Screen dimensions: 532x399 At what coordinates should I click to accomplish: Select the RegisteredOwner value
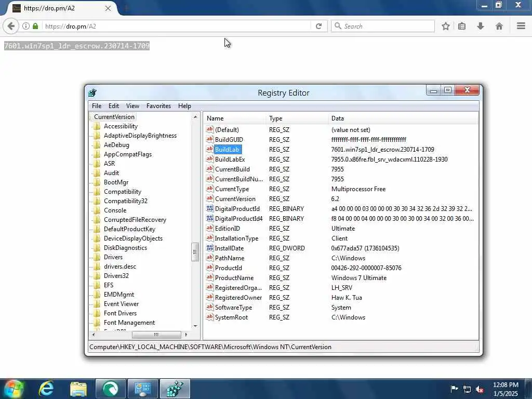click(238, 298)
